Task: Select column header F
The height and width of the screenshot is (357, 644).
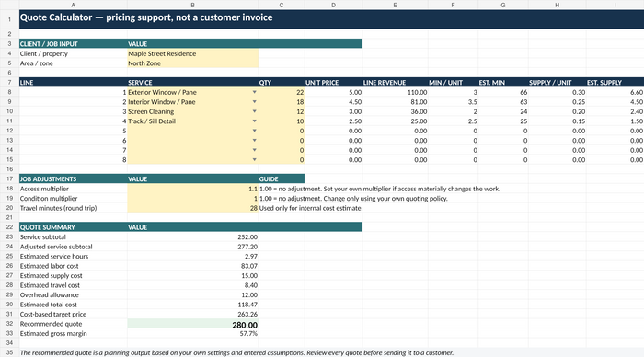Action: [x=453, y=5]
